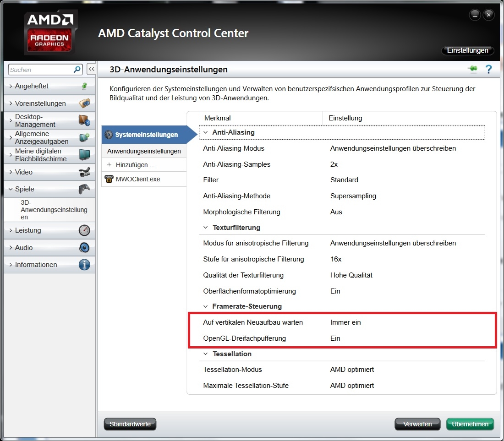
Task: Expand the Angeheftet section
Action: coord(11,86)
